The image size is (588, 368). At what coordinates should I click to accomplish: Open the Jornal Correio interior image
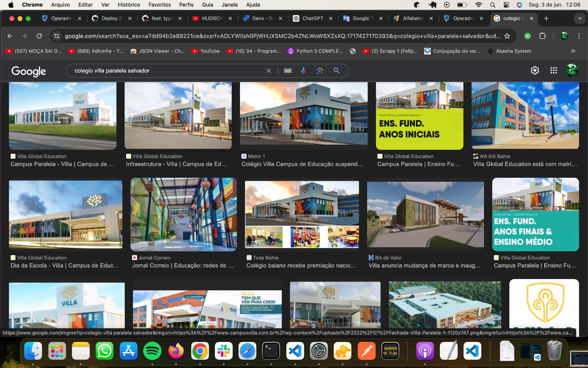tap(184, 215)
